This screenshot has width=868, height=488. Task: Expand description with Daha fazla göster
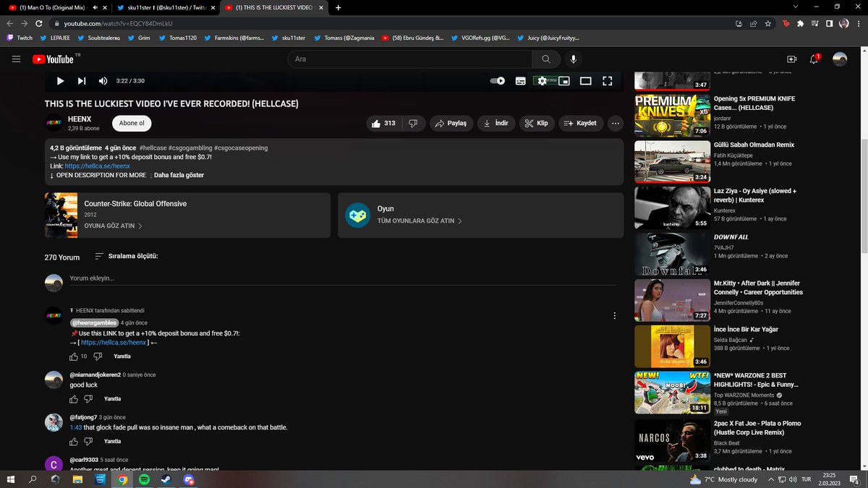coord(179,175)
